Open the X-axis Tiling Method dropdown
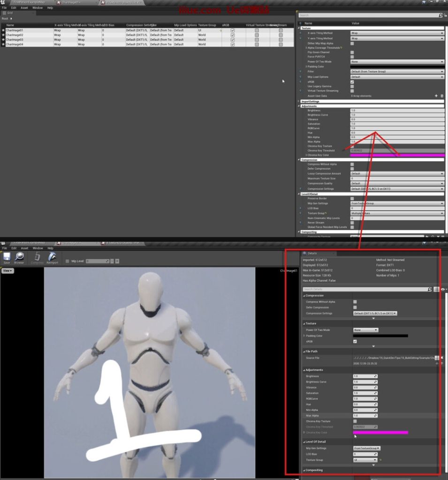 tap(397, 33)
